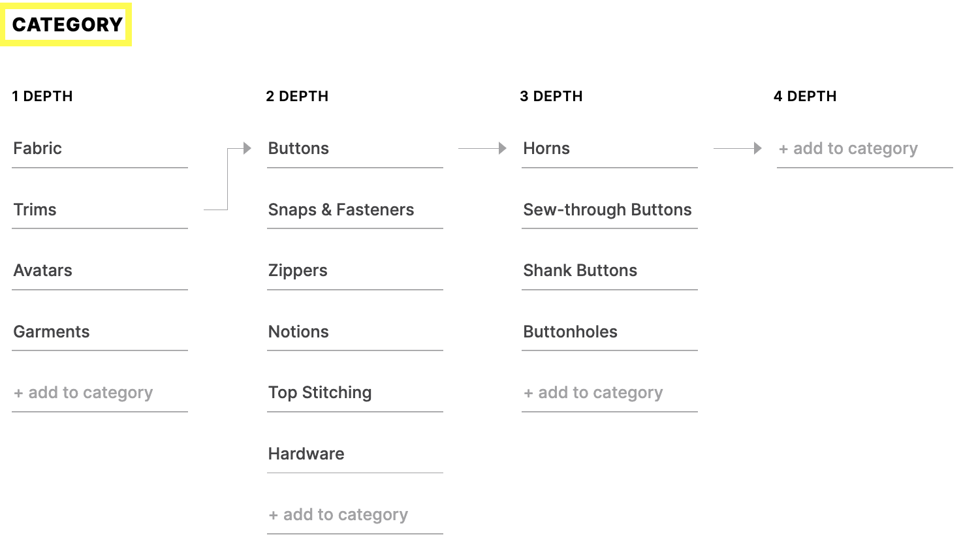Open Sew-through Buttons category
The width and height of the screenshot is (961, 560).
click(610, 210)
